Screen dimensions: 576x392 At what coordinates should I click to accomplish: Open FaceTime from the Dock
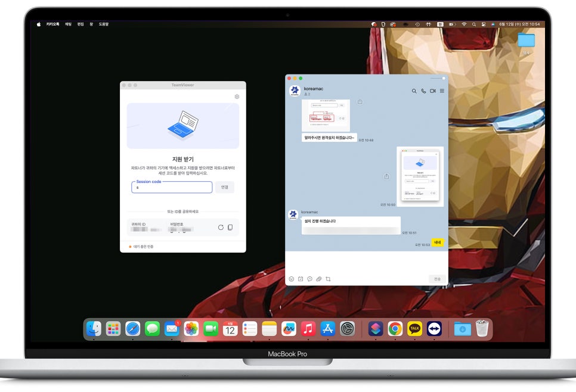210,329
